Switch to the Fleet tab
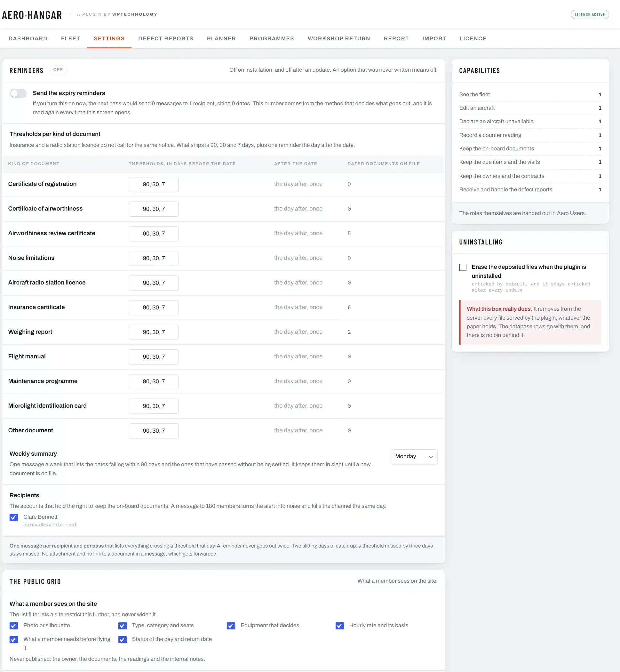This screenshot has height=672, width=620. click(70, 39)
